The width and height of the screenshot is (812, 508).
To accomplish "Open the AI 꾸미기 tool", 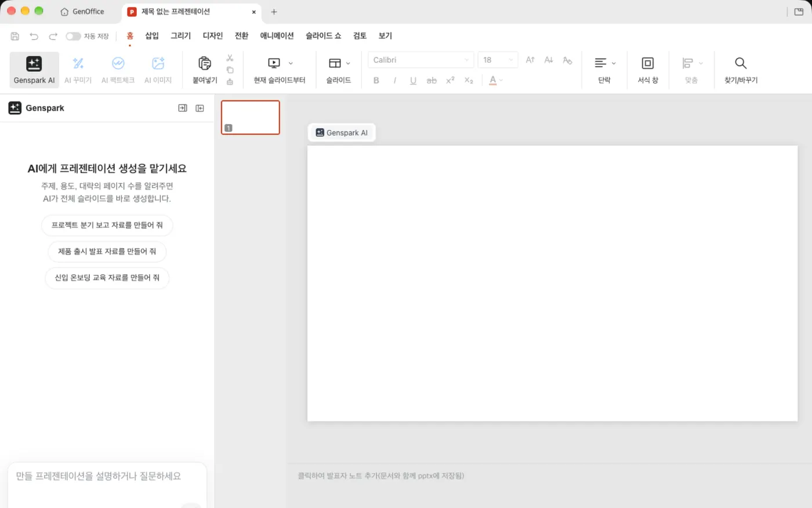I will click(x=78, y=70).
